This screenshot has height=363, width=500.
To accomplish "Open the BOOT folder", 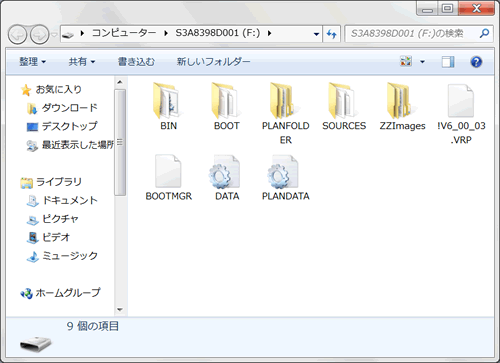I will (x=226, y=107).
